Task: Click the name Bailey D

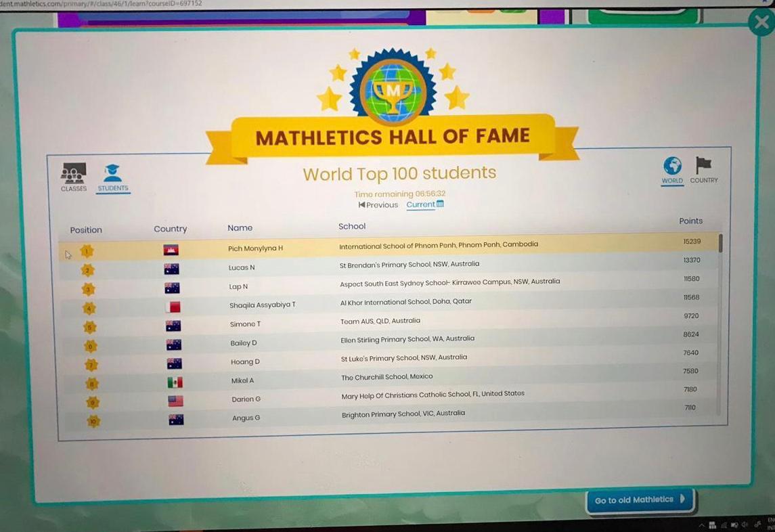Action: [244, 342]
